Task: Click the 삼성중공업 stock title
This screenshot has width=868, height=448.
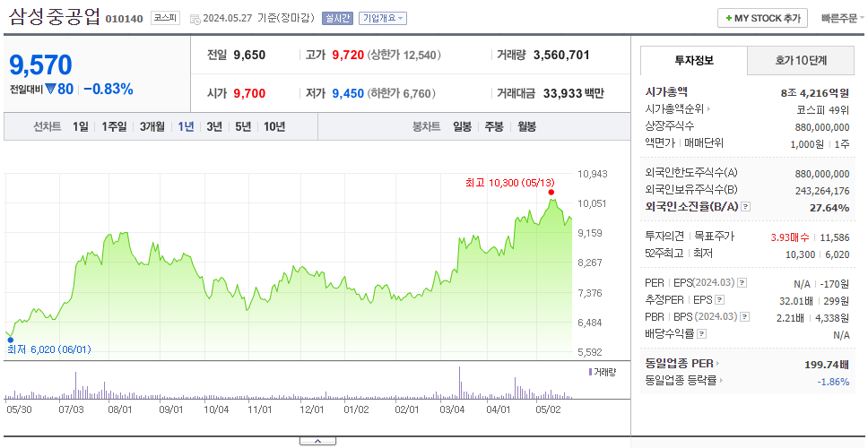Action: (x=54, y=17)
